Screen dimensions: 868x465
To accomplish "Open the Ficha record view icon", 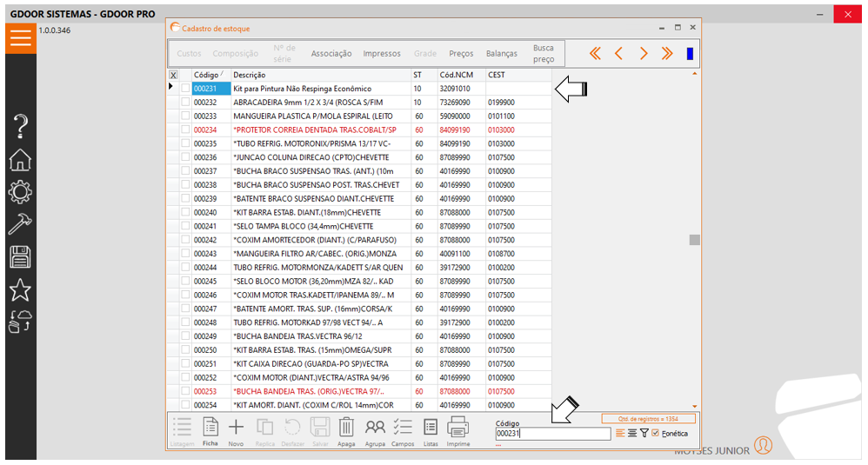I will pos(210,427).
